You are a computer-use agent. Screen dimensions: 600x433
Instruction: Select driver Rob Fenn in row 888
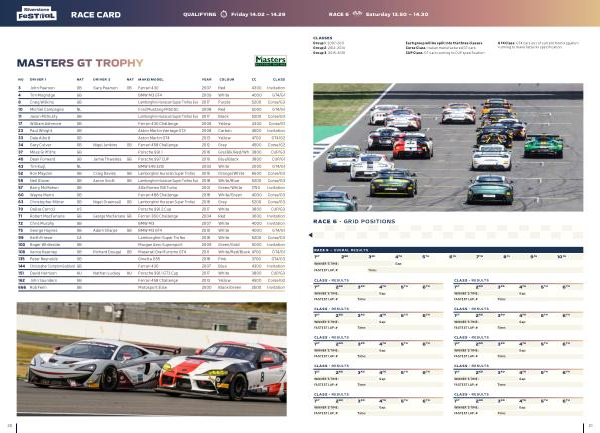[x=38, y=287]
